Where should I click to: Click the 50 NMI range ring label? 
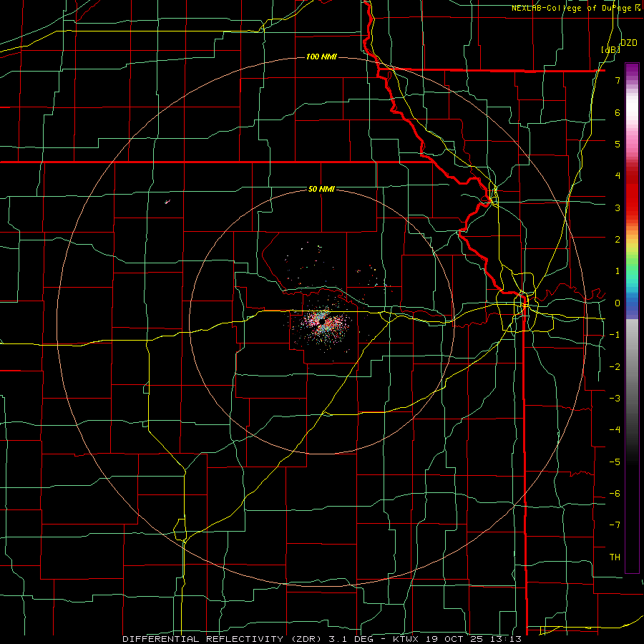tap(321, 190)
